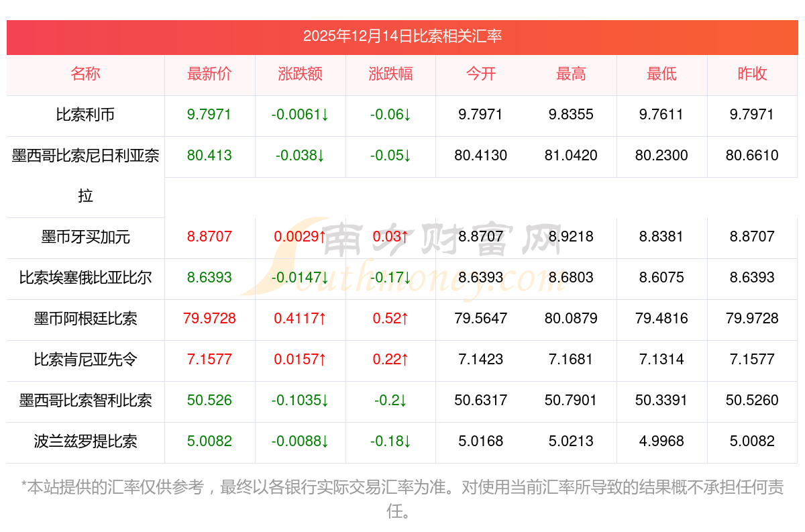Viewport: 805px width, 532px height.
Task: Click 波兰兹罗提比索 latest price in green
Action: pyautogui.click(x=209, y=441)
